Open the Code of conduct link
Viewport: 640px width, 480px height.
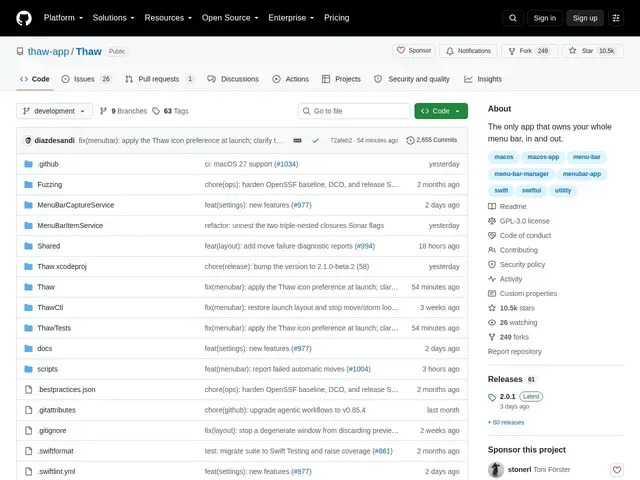[x=520, y=236]
